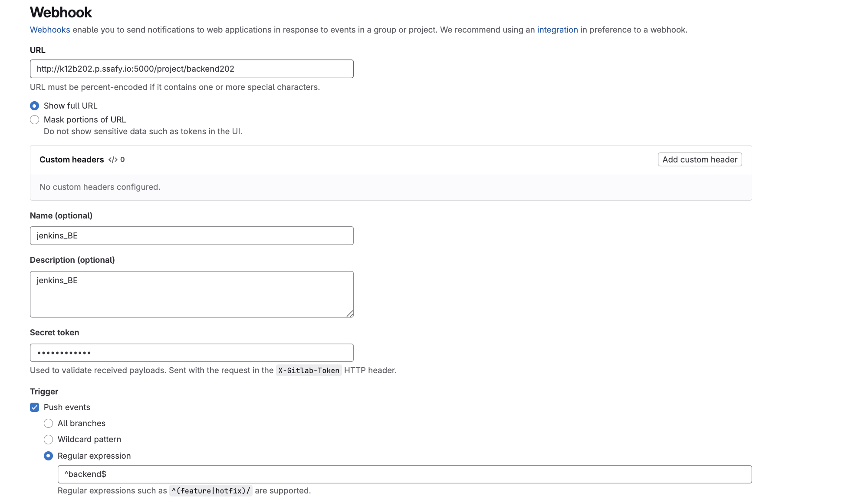Open the Webhooks documentation link
Image resolution: width=868 pixels, height=503 pixels.
[50, 30]
